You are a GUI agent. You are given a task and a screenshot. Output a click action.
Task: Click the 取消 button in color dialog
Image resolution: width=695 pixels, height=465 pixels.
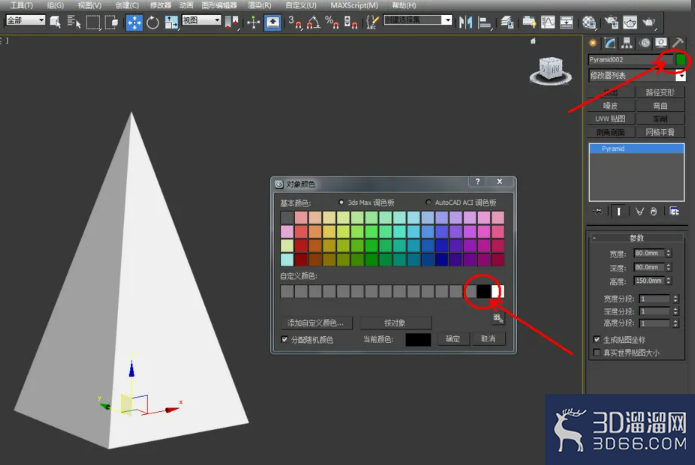488,339
